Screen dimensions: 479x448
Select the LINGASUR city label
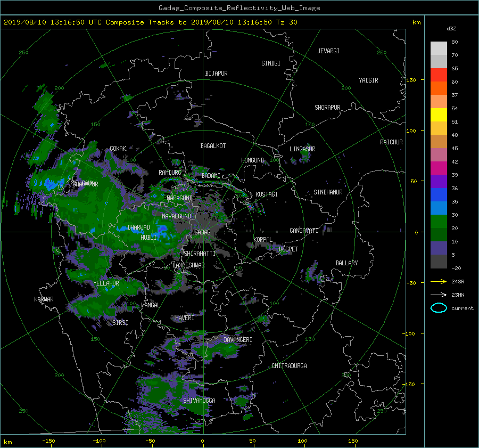(x=302, y=149)
